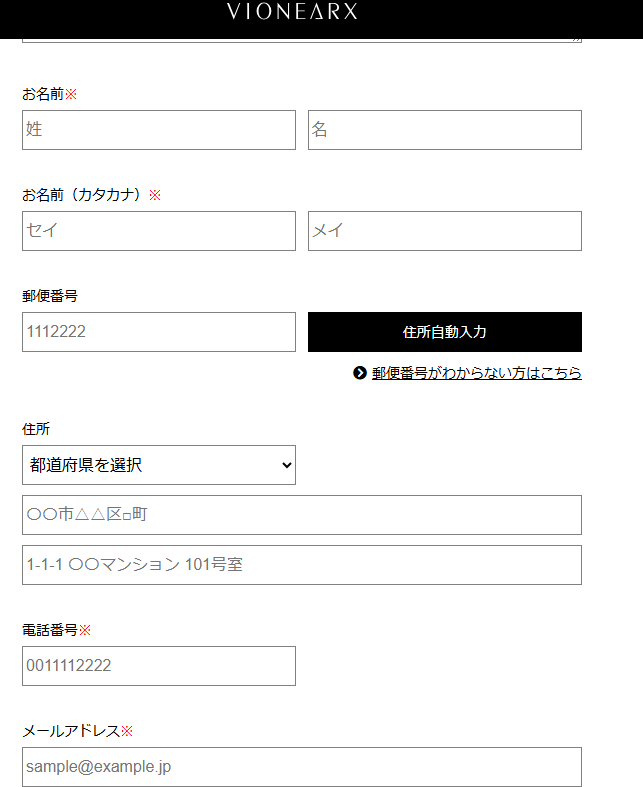The width and height of the screenshot is (643, 787).
Task: Click the chevron arrow of prefecture select
Action: pyautogui.click(x=287, y=465)
